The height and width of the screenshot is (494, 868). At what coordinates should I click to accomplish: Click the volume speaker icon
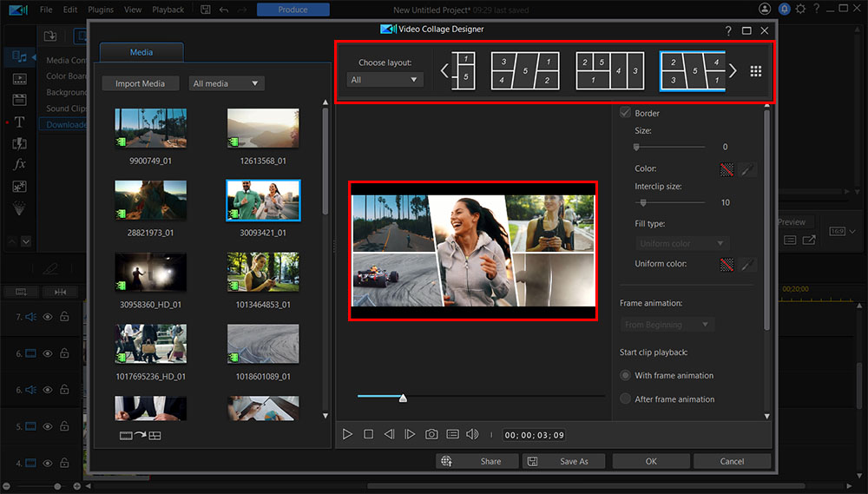coord(472,434)
